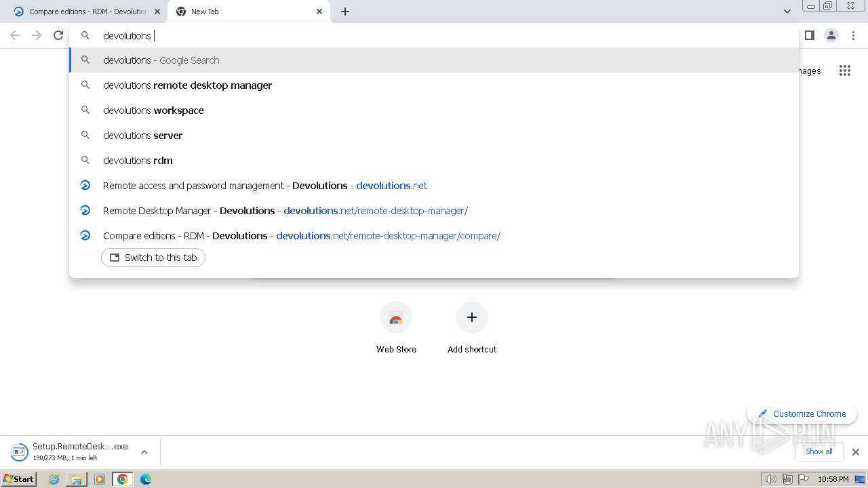This screenshot has height=488, width=868.
Task: Select the New Tab tab
Action: tap(248, 12)
